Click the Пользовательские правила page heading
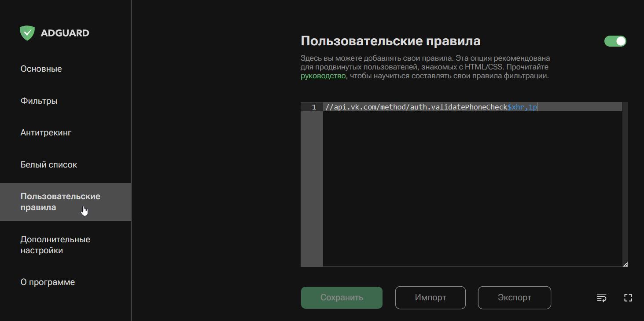644x321 pixels. (x=390, y=41)
